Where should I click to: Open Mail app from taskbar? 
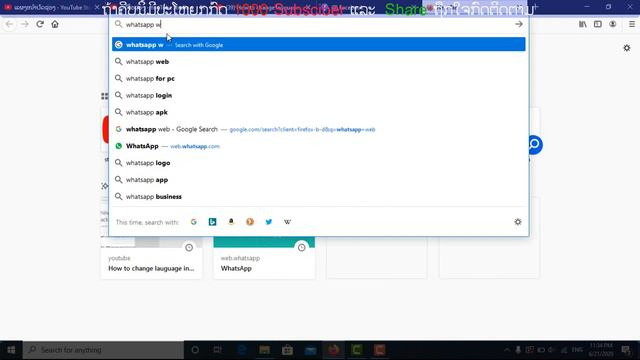tap(311, 350)
